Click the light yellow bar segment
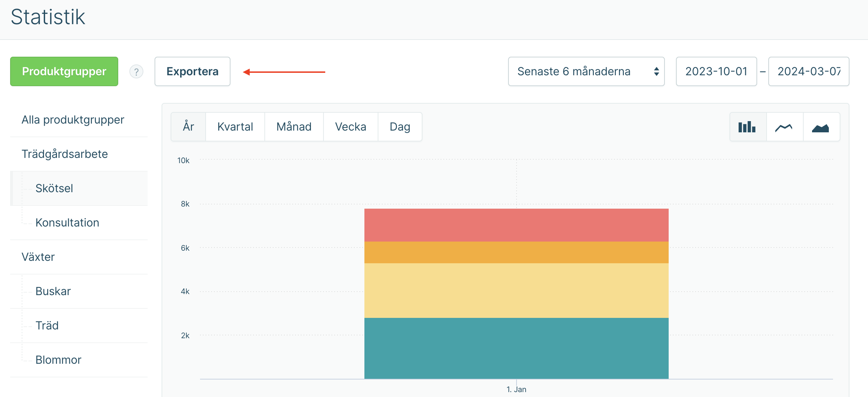This screenshot has width=868, height=397. 516,291
